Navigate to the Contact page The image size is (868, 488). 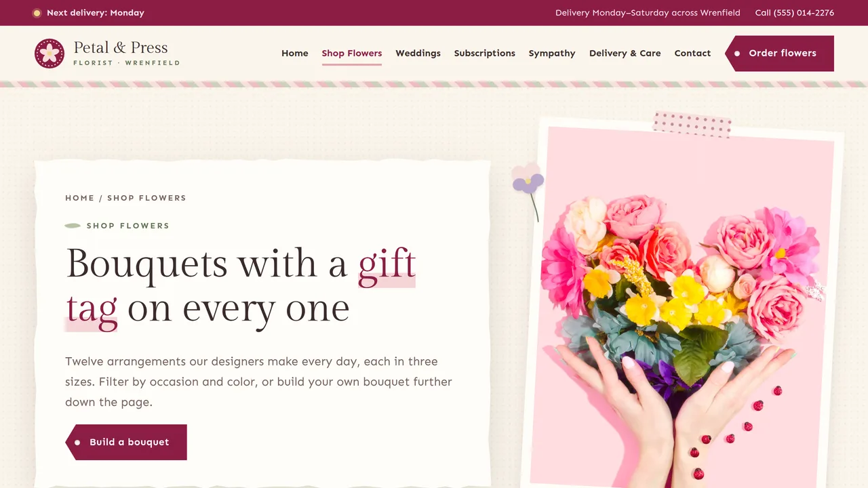pyautogui.click(x=693, y=54)
